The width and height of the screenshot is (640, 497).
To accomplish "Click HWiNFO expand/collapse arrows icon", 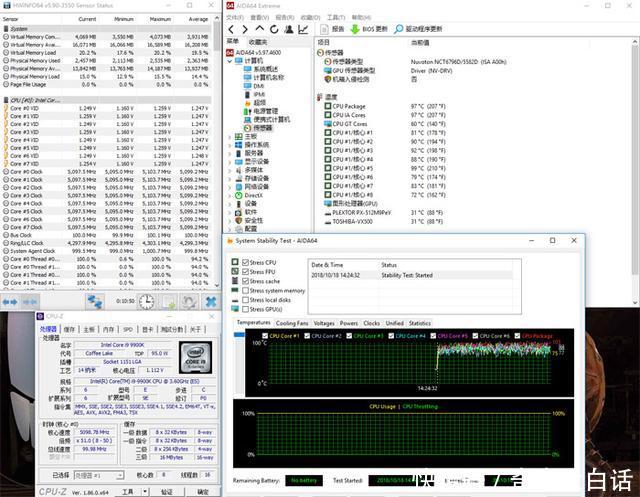I will (10, 302).
